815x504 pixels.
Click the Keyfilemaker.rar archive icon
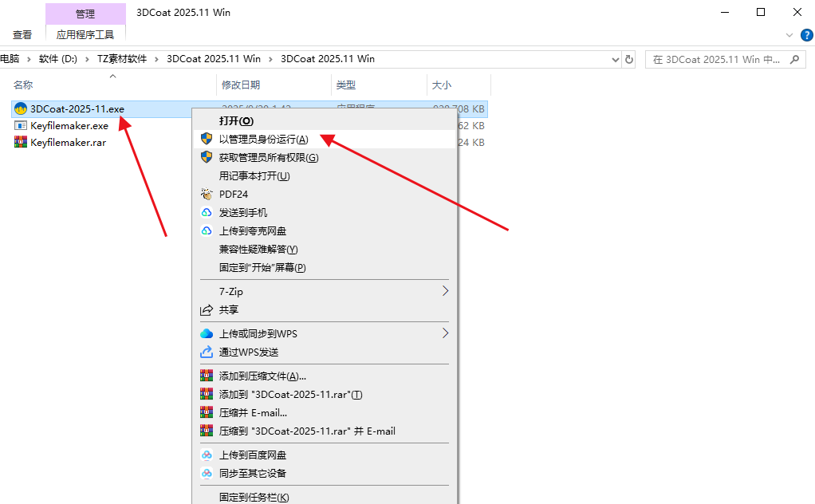(21, 142)
